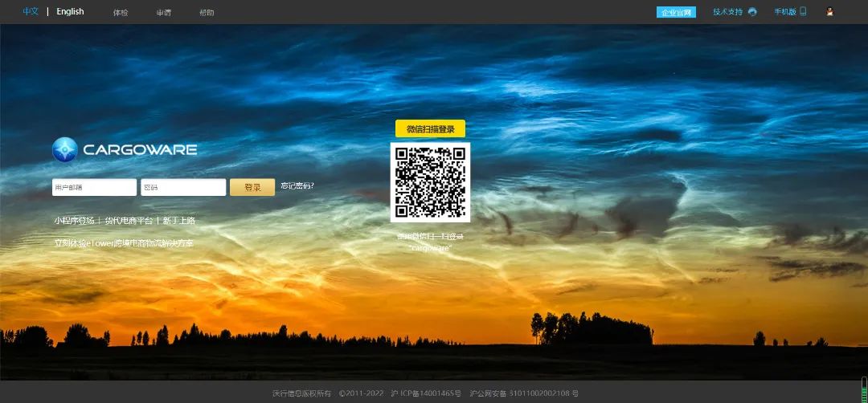
Task: Focus the 密码 input field
Action: (x=183, y=187)
